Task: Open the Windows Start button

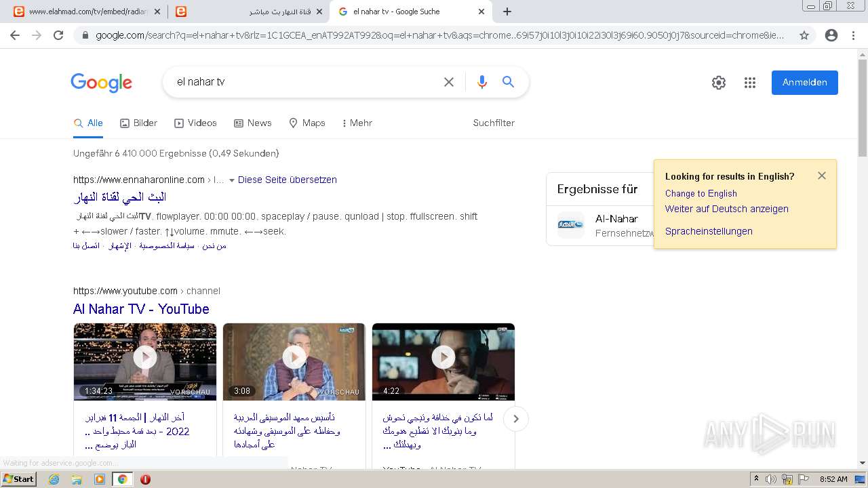Action: 19,479
